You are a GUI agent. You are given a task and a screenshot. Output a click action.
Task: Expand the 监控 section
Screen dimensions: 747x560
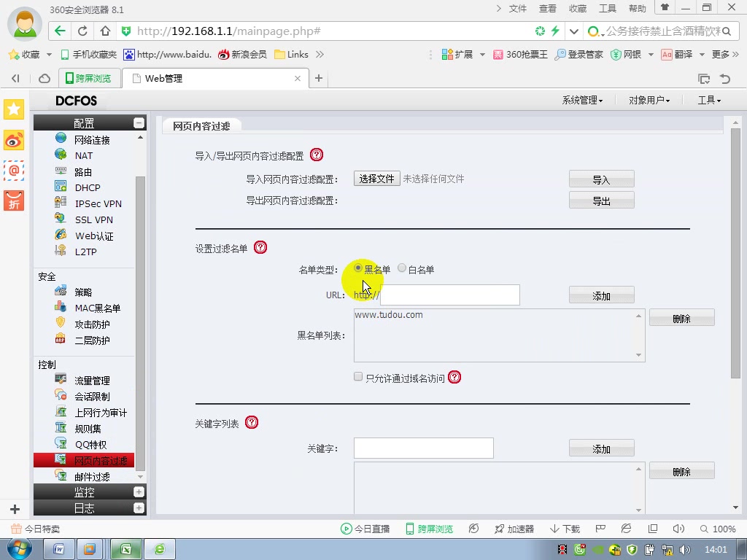pos(84,492)
